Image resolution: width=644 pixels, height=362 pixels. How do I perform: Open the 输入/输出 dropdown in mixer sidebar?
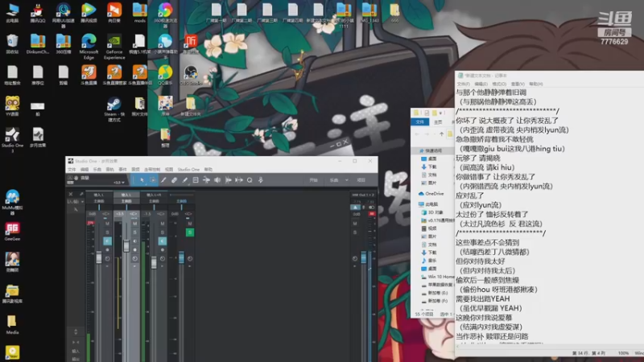(x=75, y=202)
